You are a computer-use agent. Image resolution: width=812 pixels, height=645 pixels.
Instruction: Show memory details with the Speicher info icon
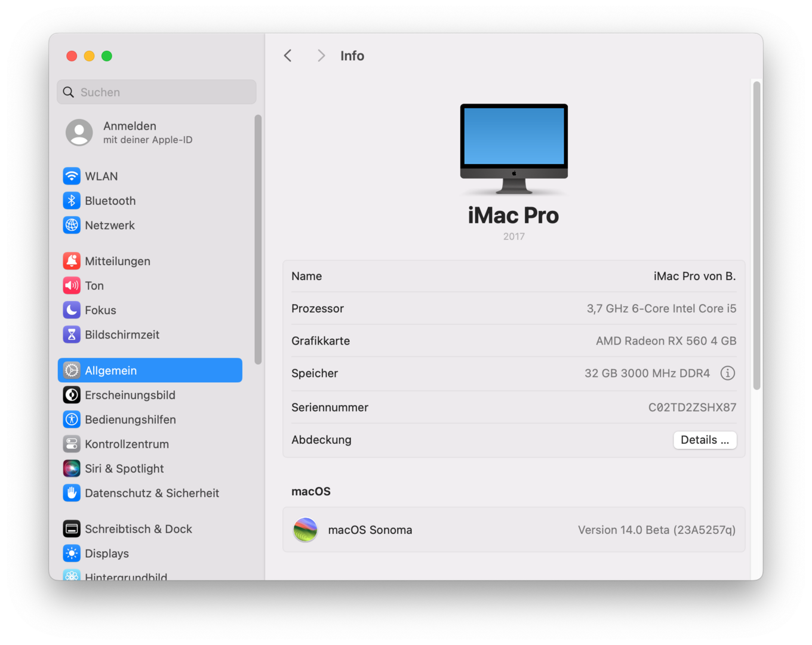(x=727, y=373)
